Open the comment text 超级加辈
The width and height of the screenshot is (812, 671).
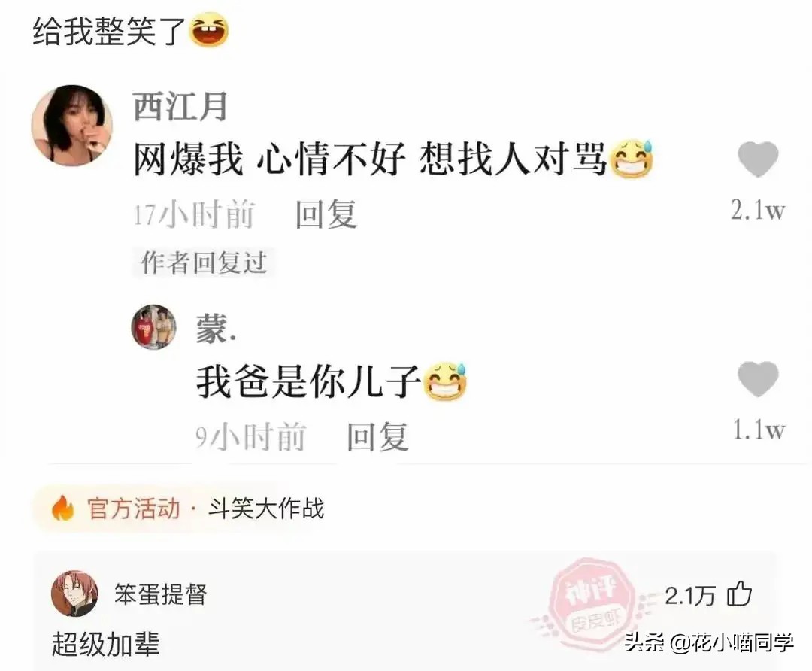pos(106,645)
